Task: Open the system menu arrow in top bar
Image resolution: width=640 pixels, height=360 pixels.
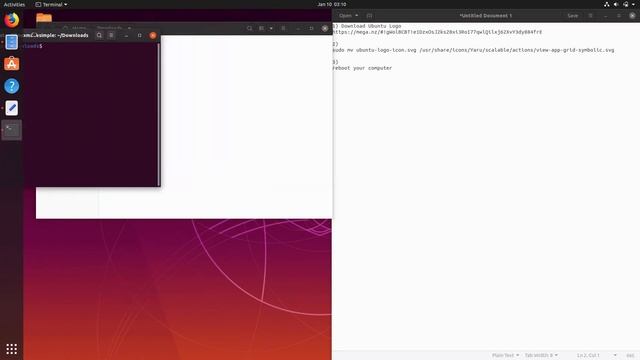Action: 633,4
